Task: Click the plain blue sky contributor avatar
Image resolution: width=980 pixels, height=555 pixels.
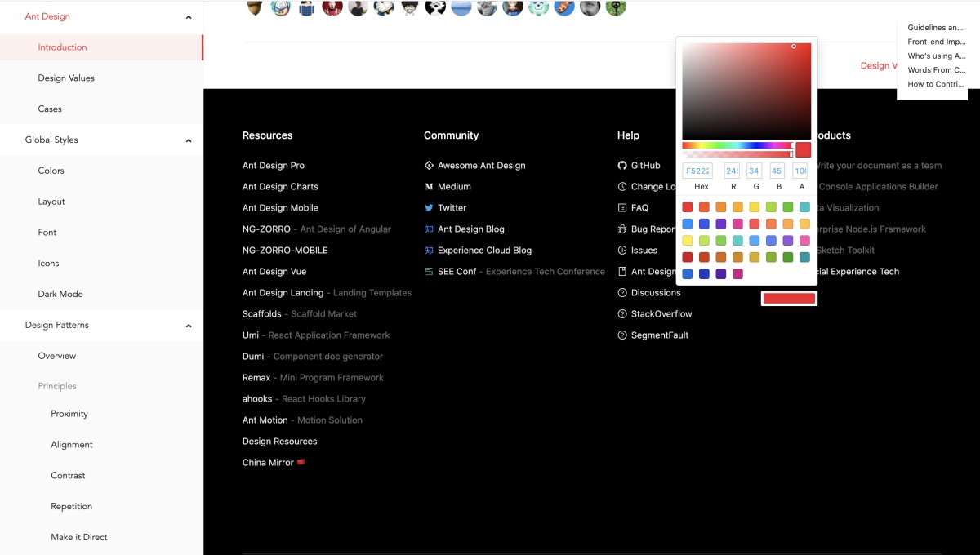Action: [x=461, y=7]
